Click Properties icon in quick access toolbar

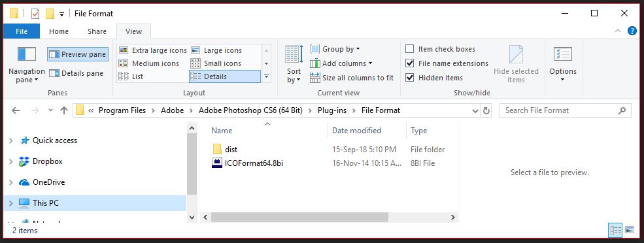(x=35, y=14)
